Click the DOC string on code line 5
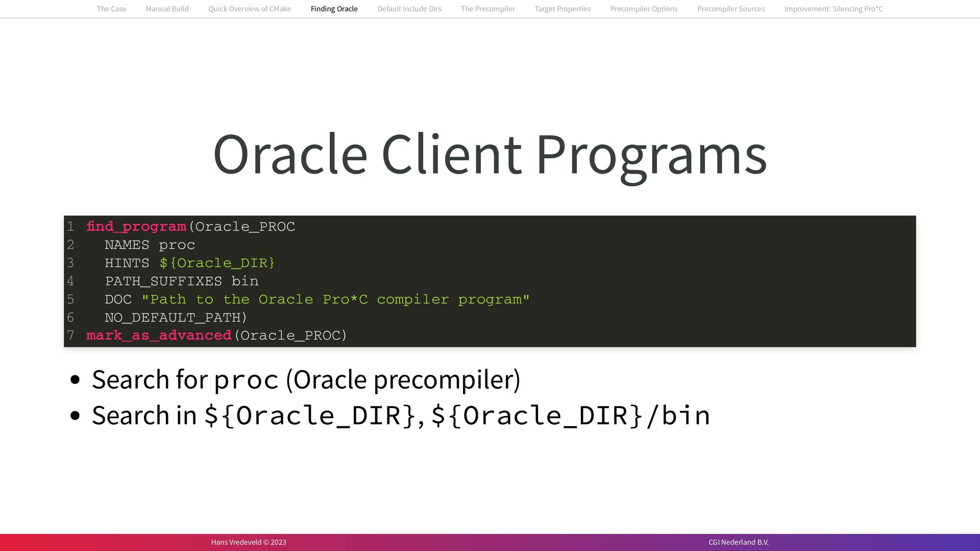The width and height of the screenshot is (980, 551). [336, 299]
